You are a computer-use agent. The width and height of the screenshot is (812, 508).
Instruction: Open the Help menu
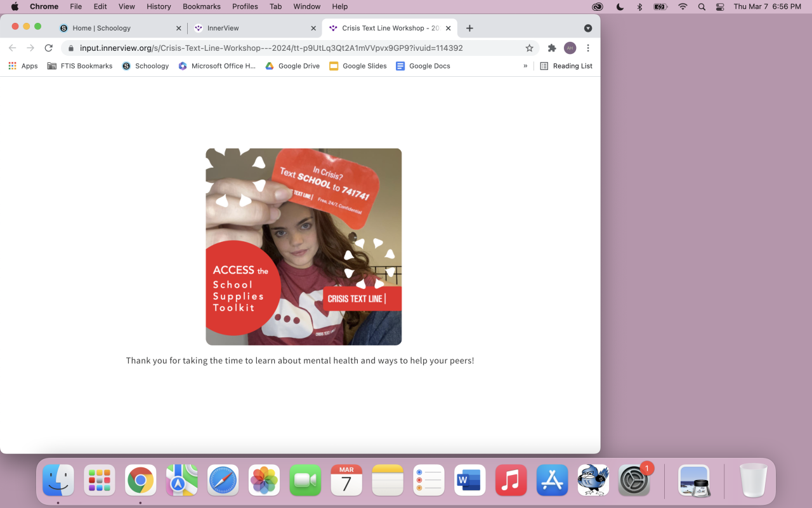(x=340, y=6)
